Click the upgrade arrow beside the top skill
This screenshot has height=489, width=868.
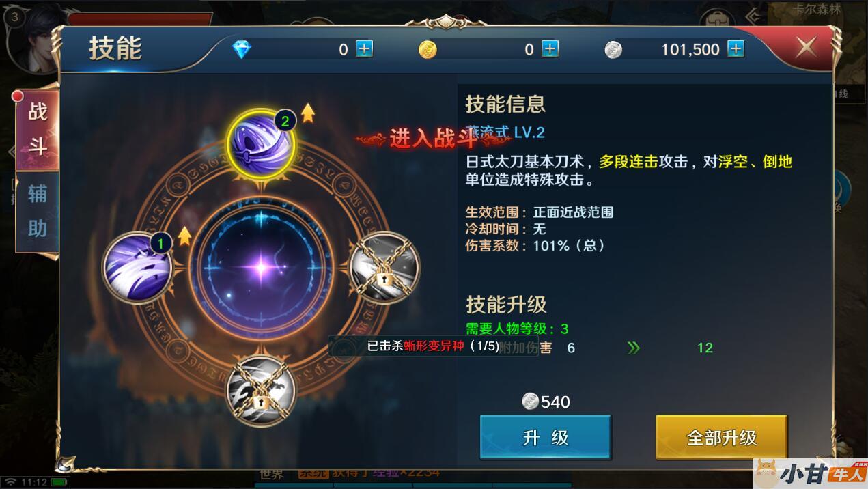point(308,113)
